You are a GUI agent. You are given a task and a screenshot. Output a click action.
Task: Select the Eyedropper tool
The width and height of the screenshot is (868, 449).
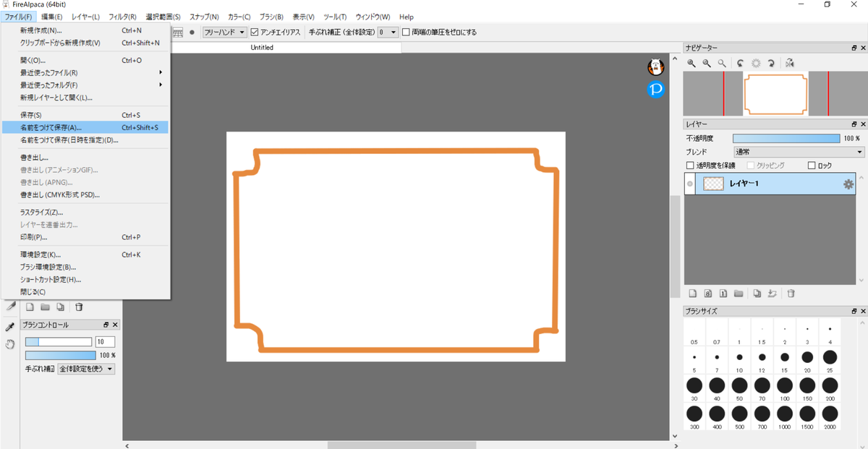tap(10, 327)
